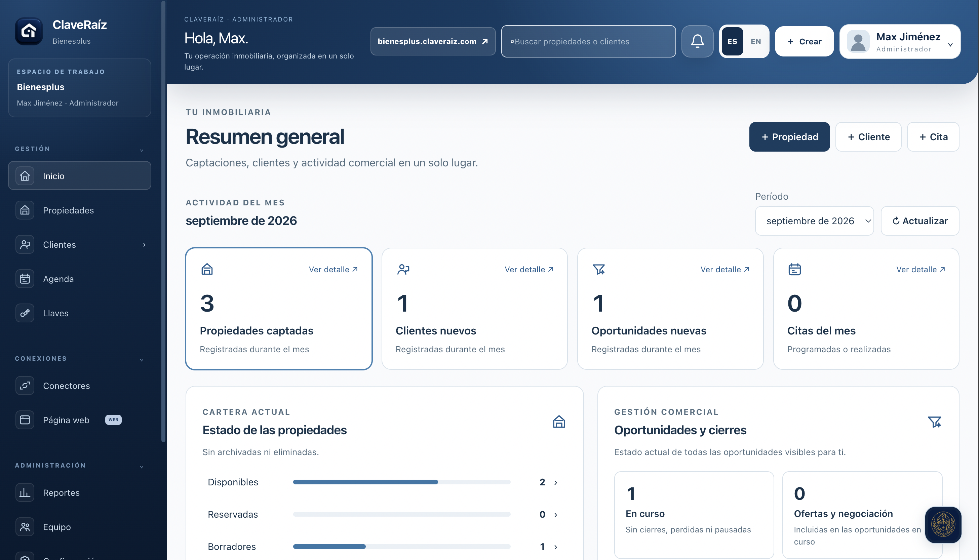
Task: Expand the Max Jiménez account menu chevron
Action: click(x=950, y=45)
